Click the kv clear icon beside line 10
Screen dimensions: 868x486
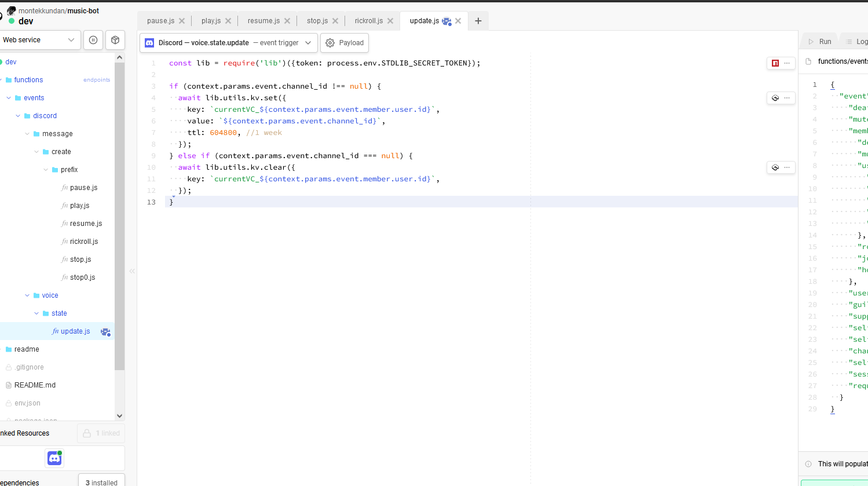point(775,167)
